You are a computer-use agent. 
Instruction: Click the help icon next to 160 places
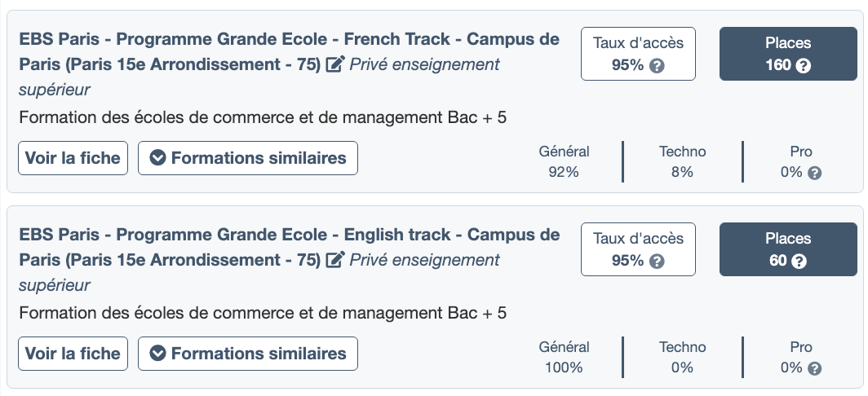pos(803,66)
